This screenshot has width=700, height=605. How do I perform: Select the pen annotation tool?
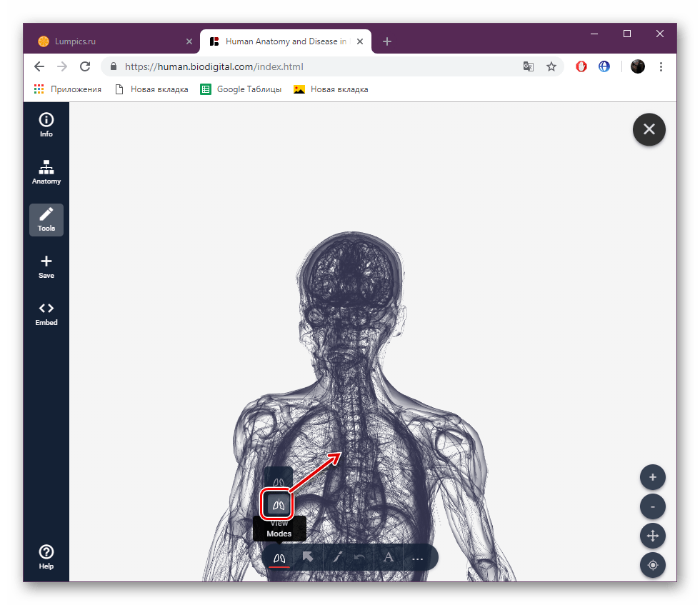336,557
